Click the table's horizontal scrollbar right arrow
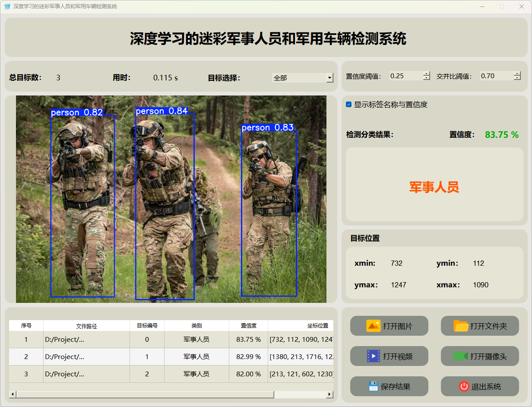This screenshot has width=532, height=407. tap(330, 394)
